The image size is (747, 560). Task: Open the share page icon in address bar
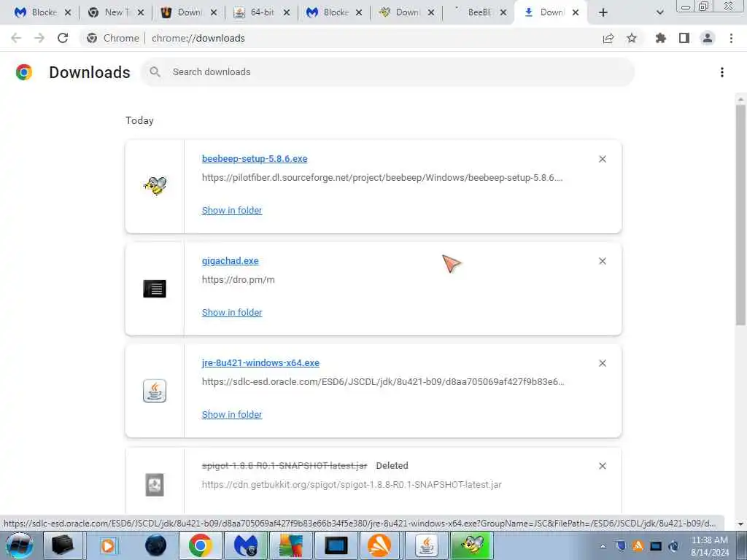click(x=608, y=38)
